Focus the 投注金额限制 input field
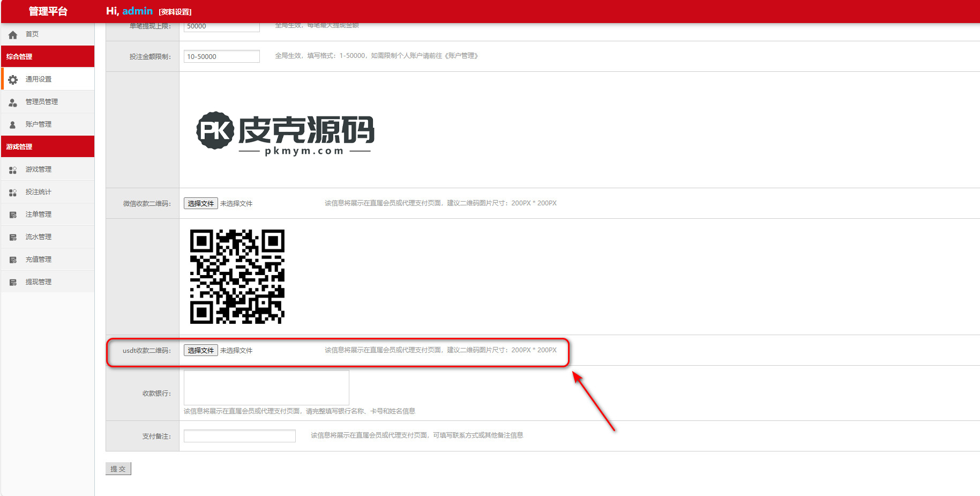 221,56
